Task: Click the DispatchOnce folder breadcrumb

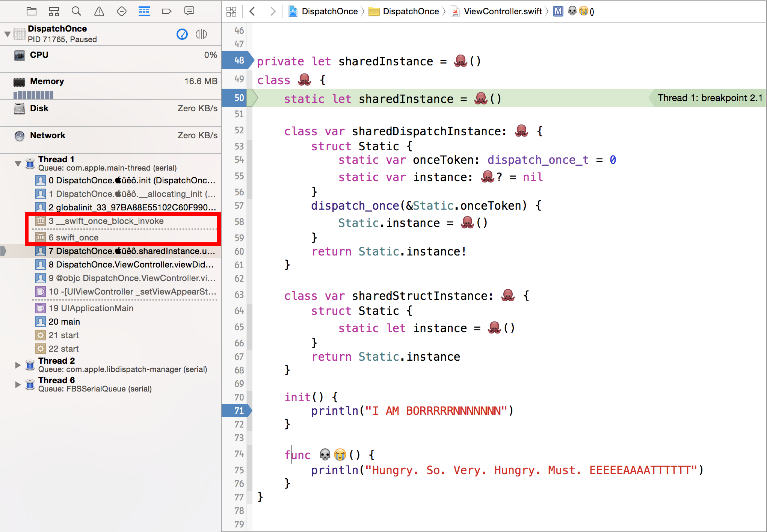Action: point(410,11)
